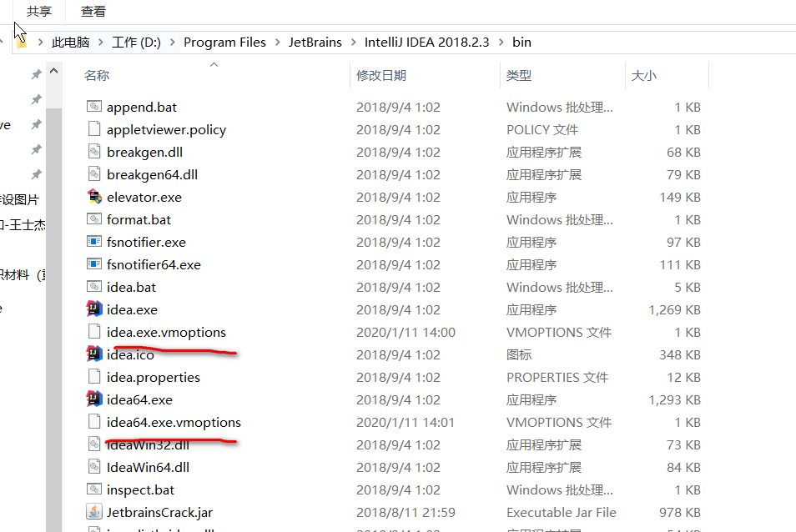Click date 2018/8/11 21:59 cell
Viewport: 796px width, 532px height.
(406, 512)
